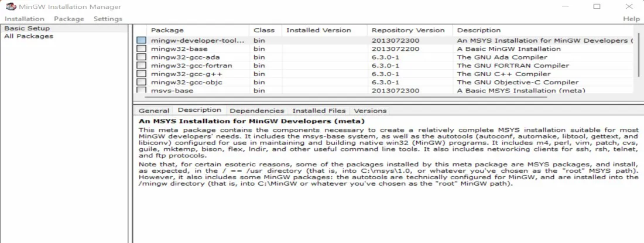Select All Packages in the left pane

[x=29, y=36]
